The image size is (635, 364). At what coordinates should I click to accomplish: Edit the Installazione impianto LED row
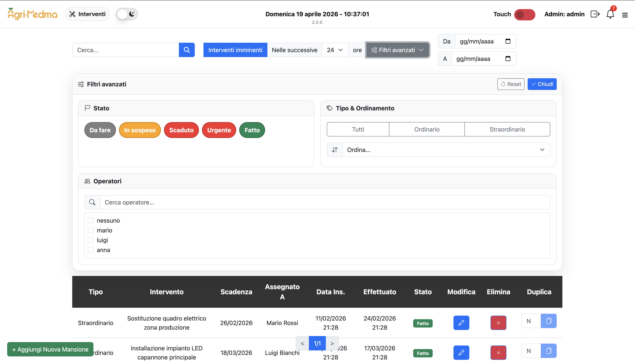461,352
